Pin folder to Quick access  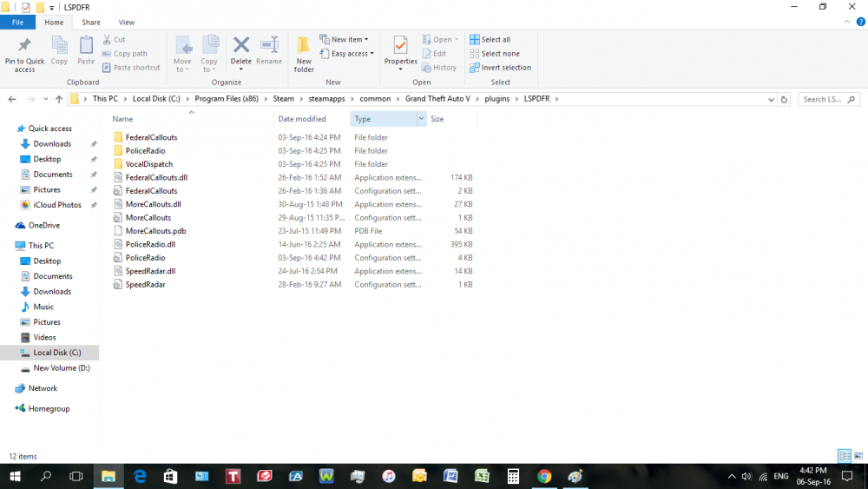coord(24,54)
